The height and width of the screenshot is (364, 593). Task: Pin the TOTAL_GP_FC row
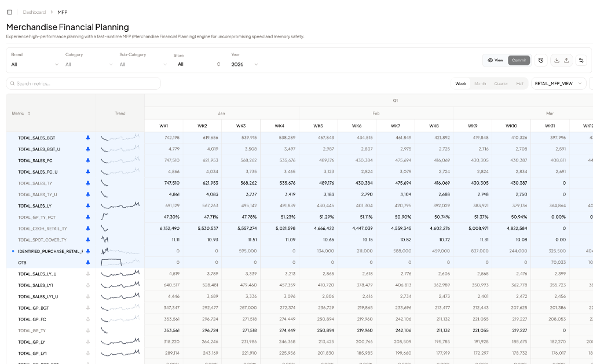(x=88, y=319)
